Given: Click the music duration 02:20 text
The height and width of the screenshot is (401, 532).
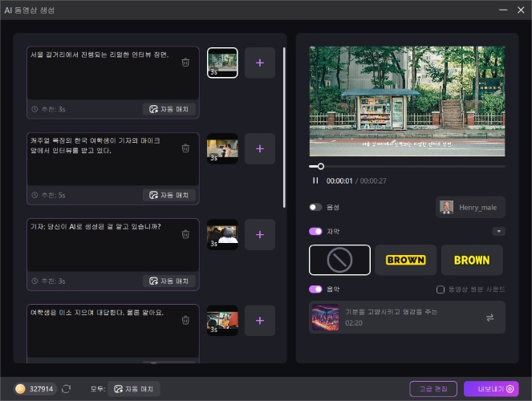Looking at the screenshot, I should point(354,323).
